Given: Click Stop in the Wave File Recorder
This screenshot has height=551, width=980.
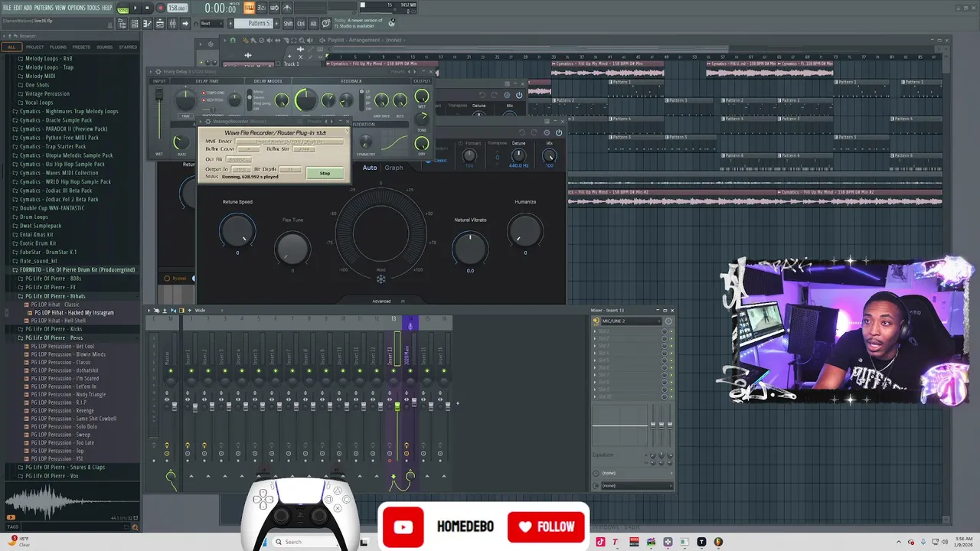Looking at the screenshot, I should (325, 173).
